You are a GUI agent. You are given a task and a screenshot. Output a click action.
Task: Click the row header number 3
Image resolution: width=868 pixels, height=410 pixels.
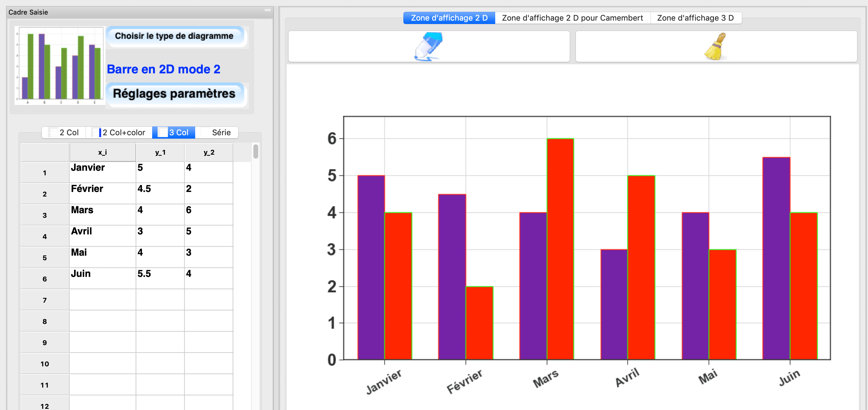click(45, 215)
